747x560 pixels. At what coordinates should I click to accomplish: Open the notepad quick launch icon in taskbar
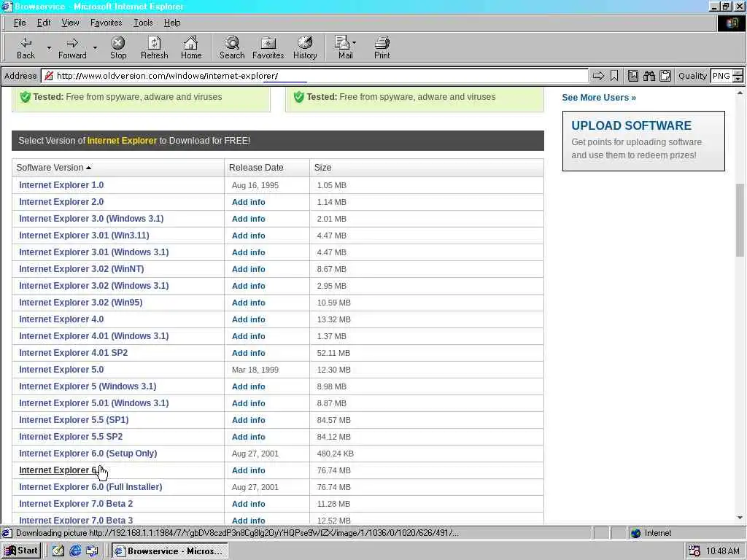[58, 551]
